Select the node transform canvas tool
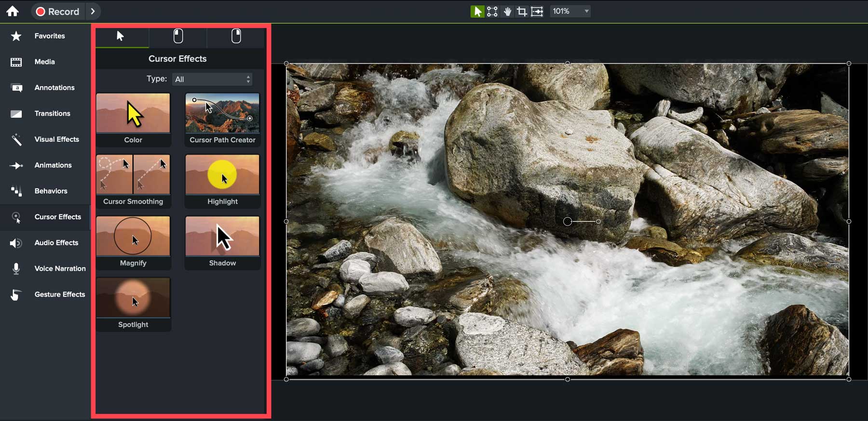The width and height of the screenshot is (868, 421). (492, 11)
